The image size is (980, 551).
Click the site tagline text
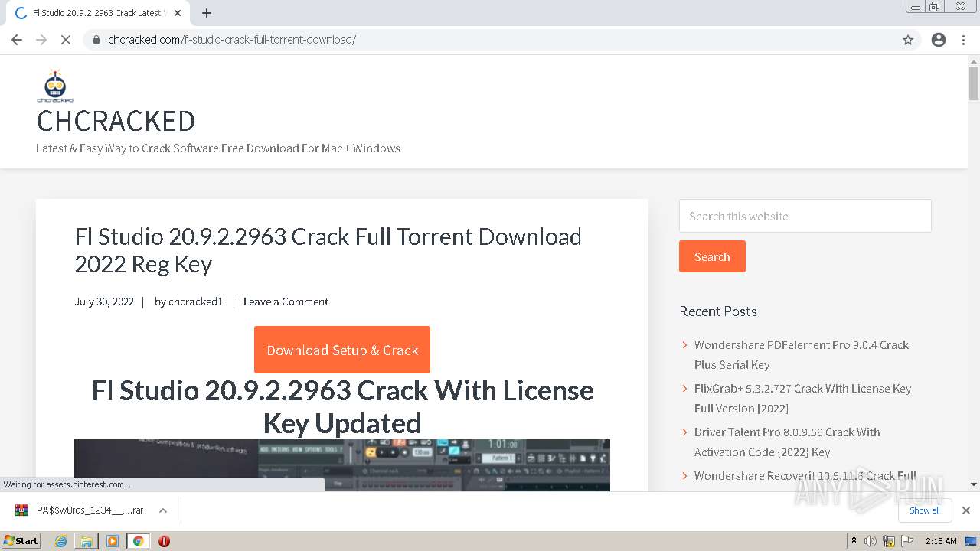(x=218, y=148)
